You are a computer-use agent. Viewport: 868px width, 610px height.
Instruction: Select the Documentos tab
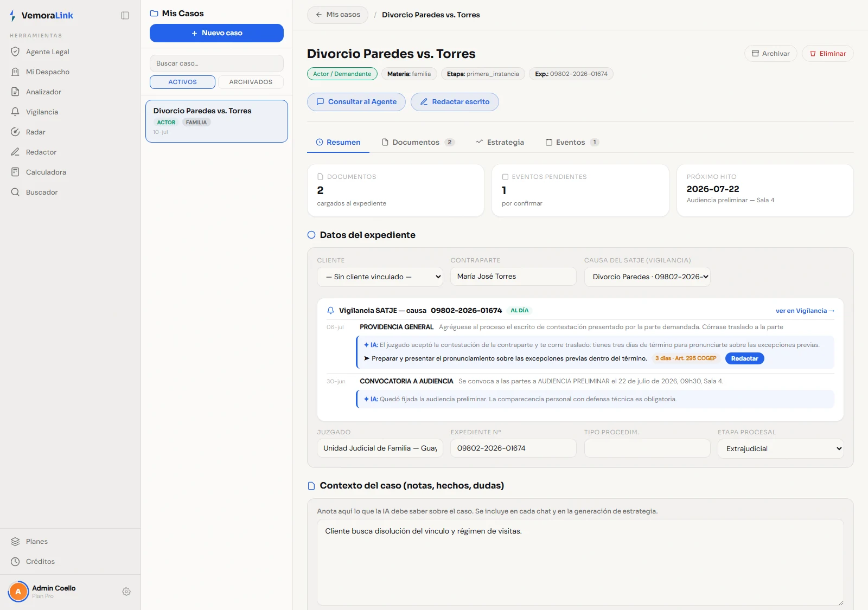[418, 143]
